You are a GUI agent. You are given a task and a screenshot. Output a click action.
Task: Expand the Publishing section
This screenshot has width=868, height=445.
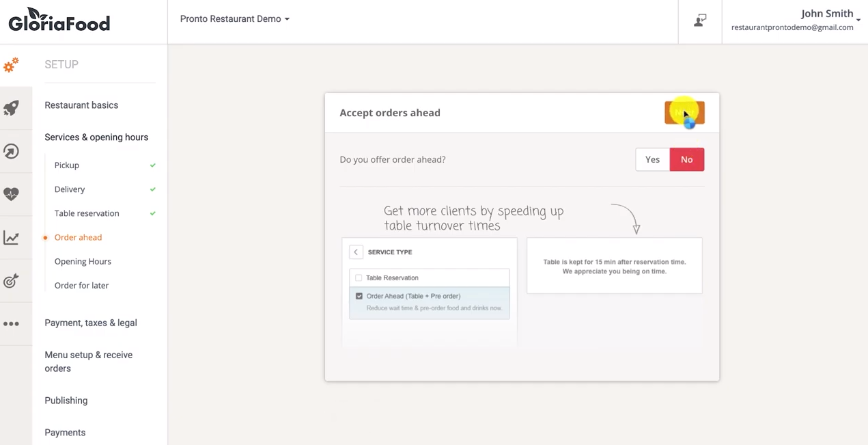pyautogui.click(x=66, y=401)
